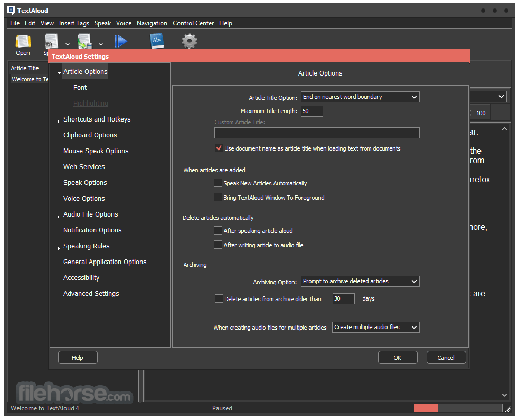Enable Speak New Articles Automatically
This screenshot has height=420, width=519.
[x=218, y=183]
